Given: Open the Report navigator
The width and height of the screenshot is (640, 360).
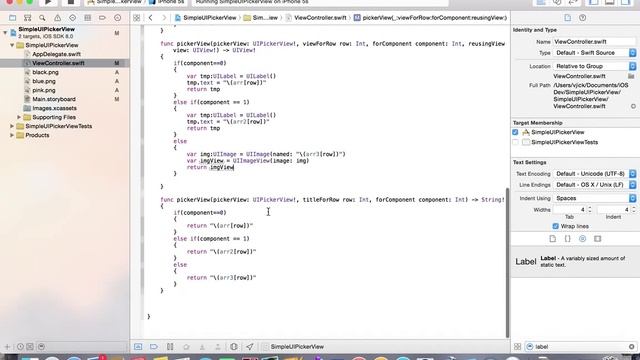Looking at the screenshot, I should (x=118, y=18).
